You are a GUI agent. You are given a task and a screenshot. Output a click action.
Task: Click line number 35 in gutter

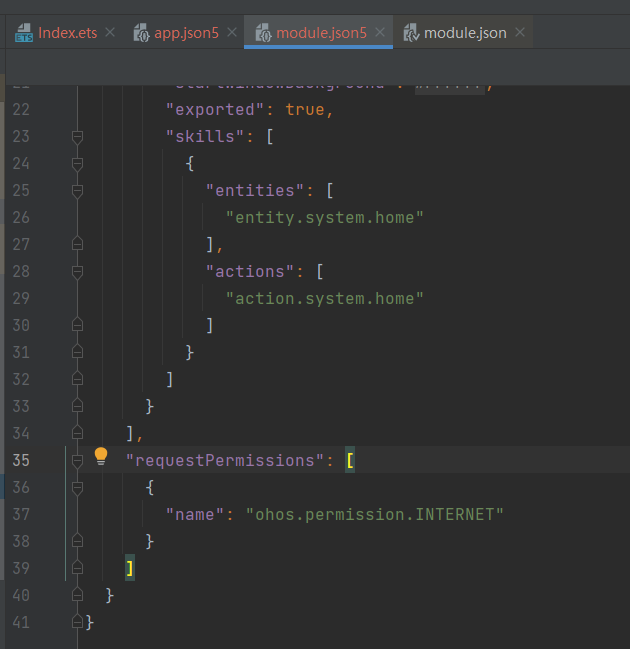coord(21,461)
